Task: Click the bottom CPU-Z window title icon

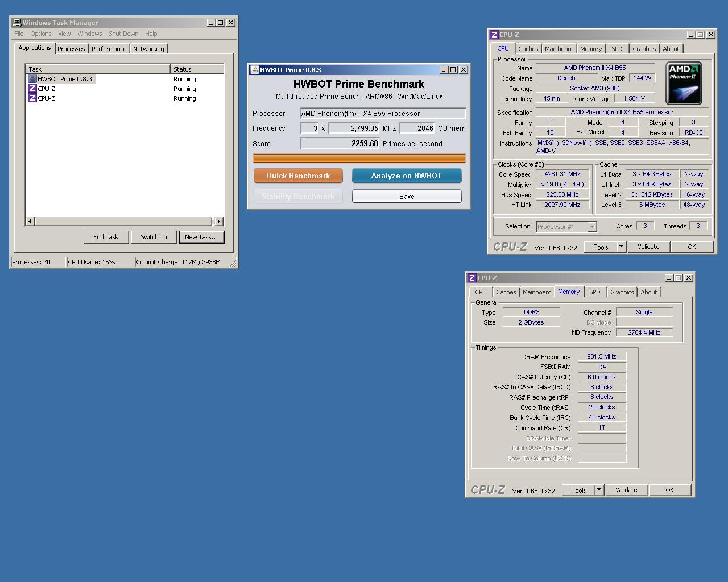Action: (472, 278)
